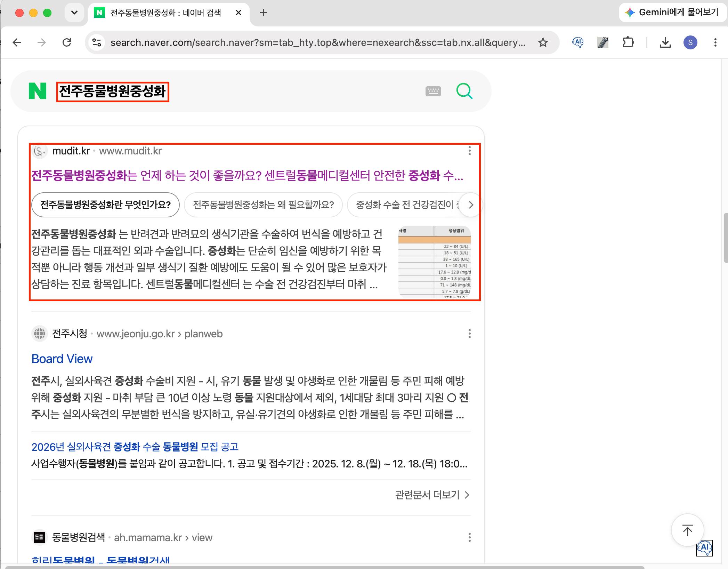
Task: Open site information icon in address bar
Action: click(97, 42)
